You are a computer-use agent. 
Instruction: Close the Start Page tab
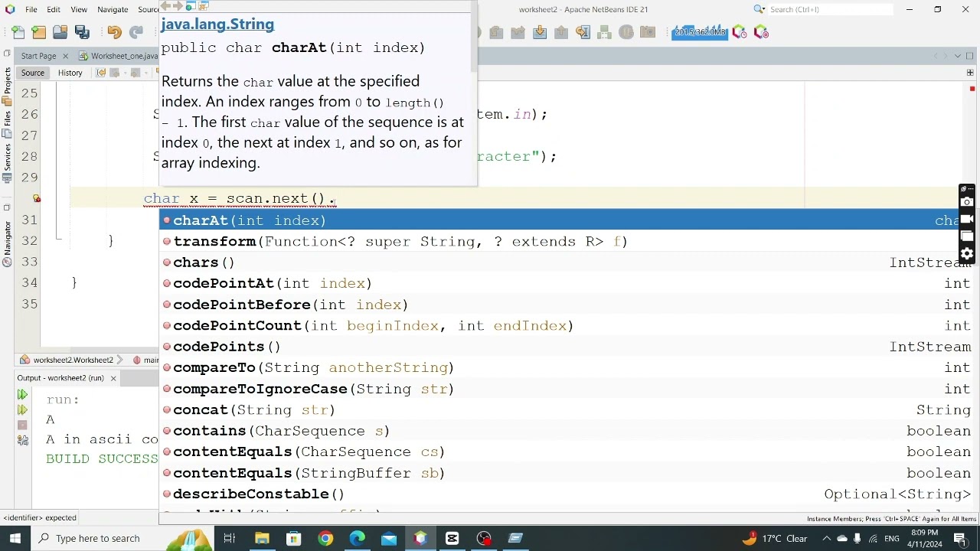pos(65,56)
